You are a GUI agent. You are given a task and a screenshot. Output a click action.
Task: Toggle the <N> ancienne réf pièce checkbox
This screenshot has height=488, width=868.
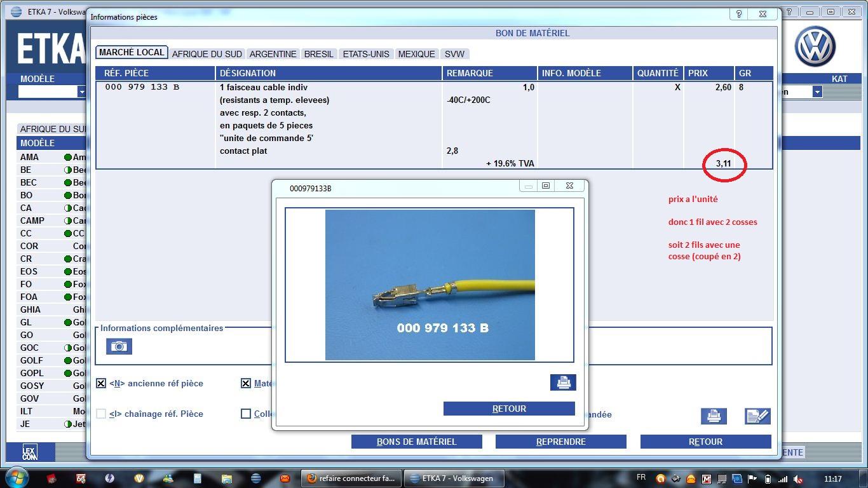click(101, 383)
